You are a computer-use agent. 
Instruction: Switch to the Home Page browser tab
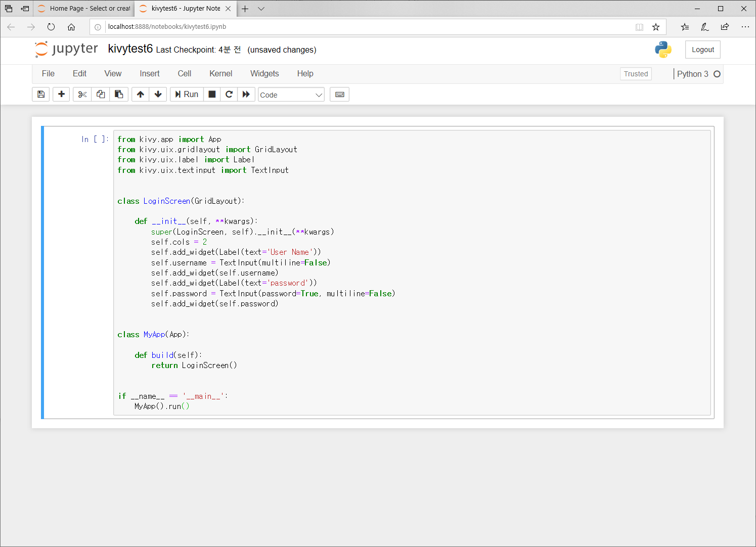84,9
